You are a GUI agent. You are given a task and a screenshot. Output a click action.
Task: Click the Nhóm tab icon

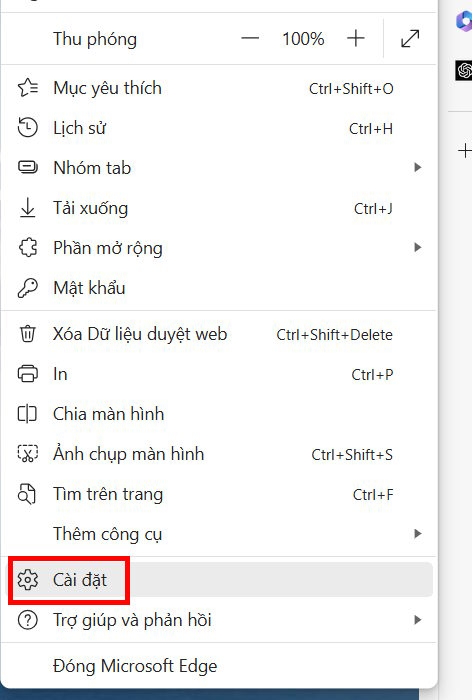coord(28,168)
